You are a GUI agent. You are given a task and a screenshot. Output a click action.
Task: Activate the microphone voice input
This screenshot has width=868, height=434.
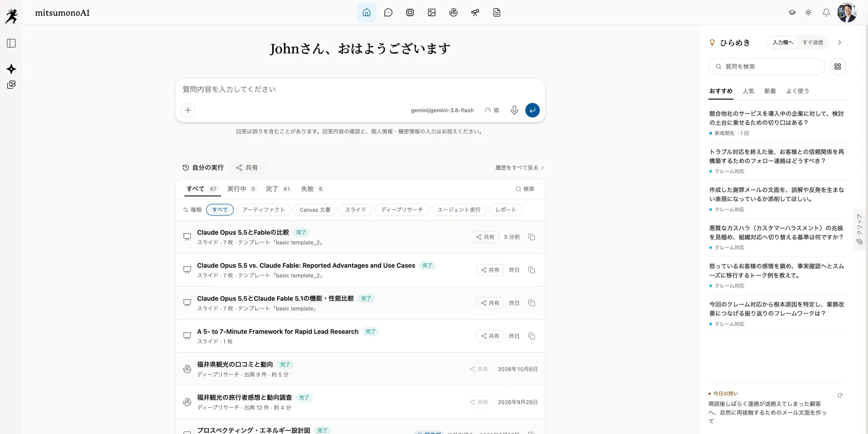pos(514,110)
